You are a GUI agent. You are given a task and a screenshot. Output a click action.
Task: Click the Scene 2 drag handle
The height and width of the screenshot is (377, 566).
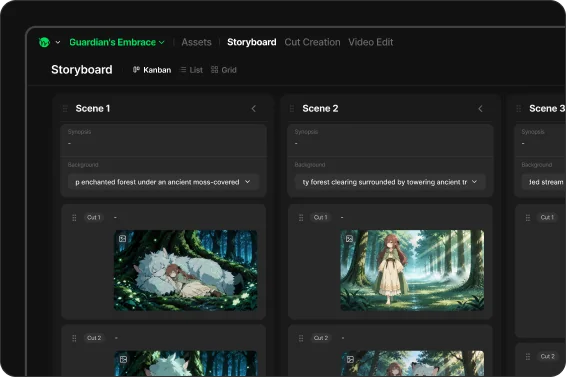[292, 109]
